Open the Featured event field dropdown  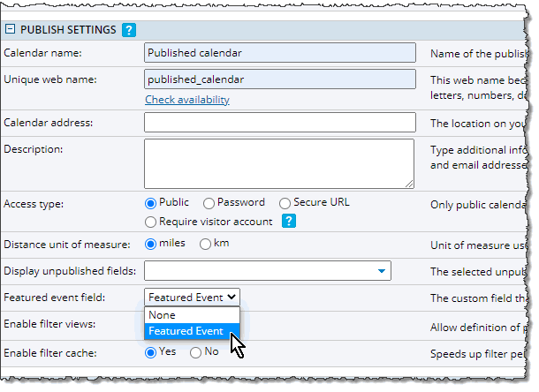click(192, 298)
